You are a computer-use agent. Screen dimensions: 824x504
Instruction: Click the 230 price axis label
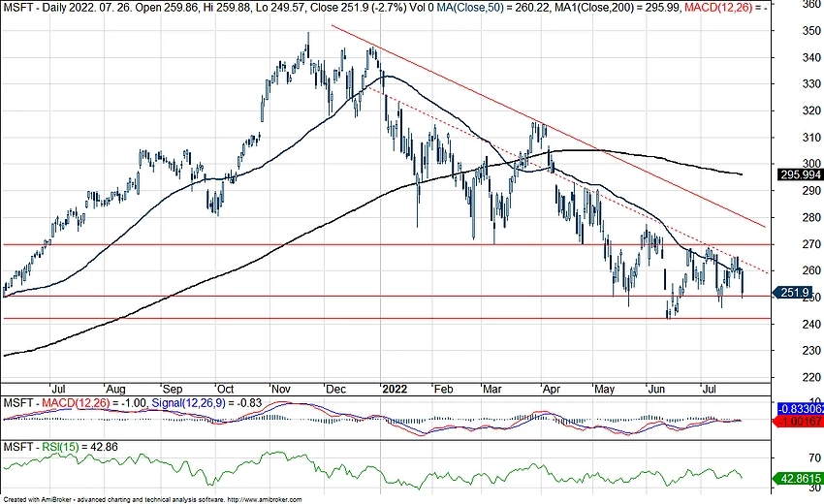pyautogui.click(x=811, y=350)
